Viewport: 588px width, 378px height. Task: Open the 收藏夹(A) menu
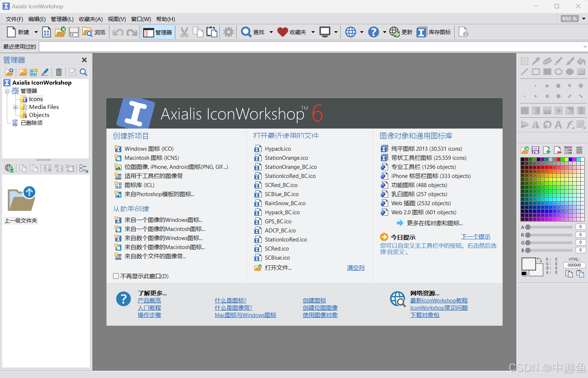coord(91,19)
